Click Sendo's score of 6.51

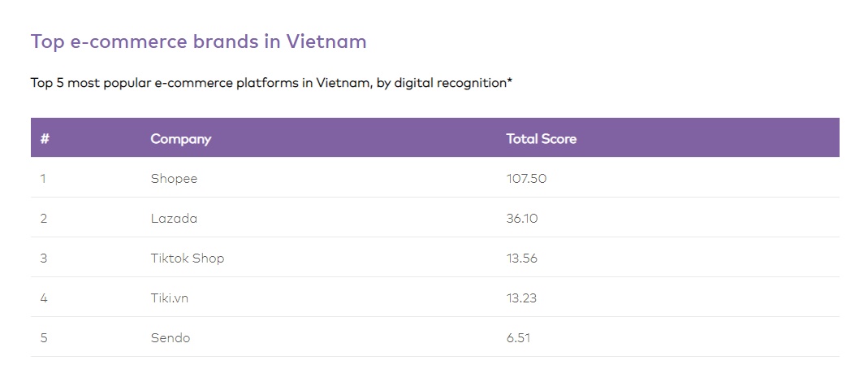(x=518, y=337)
